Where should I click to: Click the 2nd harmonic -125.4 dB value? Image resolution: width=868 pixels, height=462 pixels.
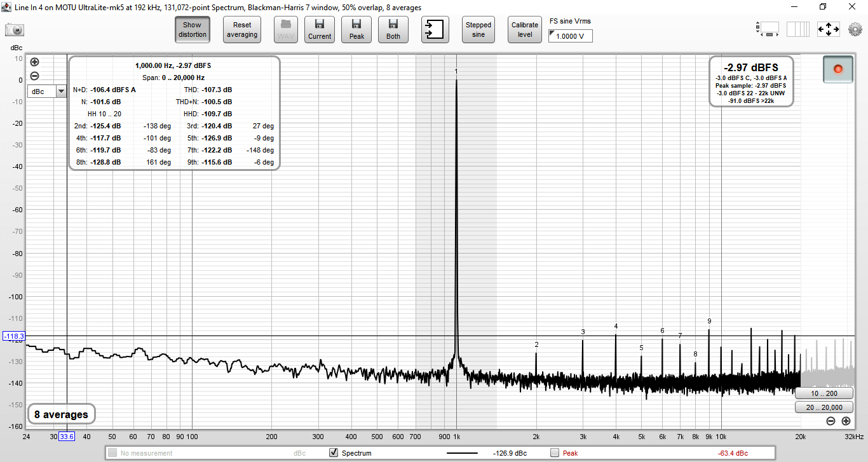click(x=105, y=126)
